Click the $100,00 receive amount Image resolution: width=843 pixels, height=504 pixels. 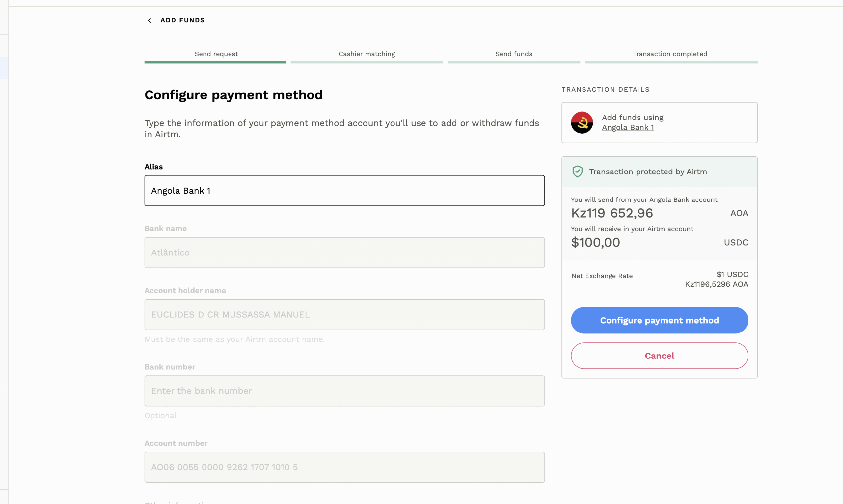pos(595,243)
